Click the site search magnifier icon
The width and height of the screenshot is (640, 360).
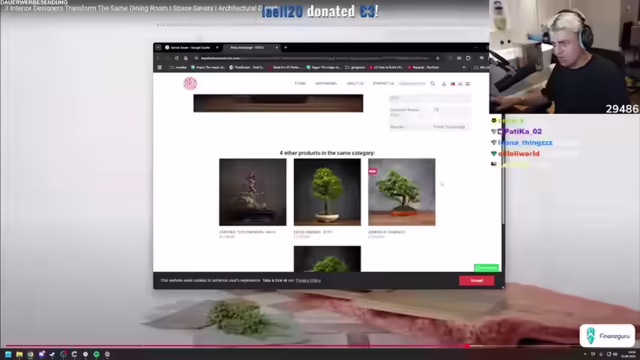433,84
